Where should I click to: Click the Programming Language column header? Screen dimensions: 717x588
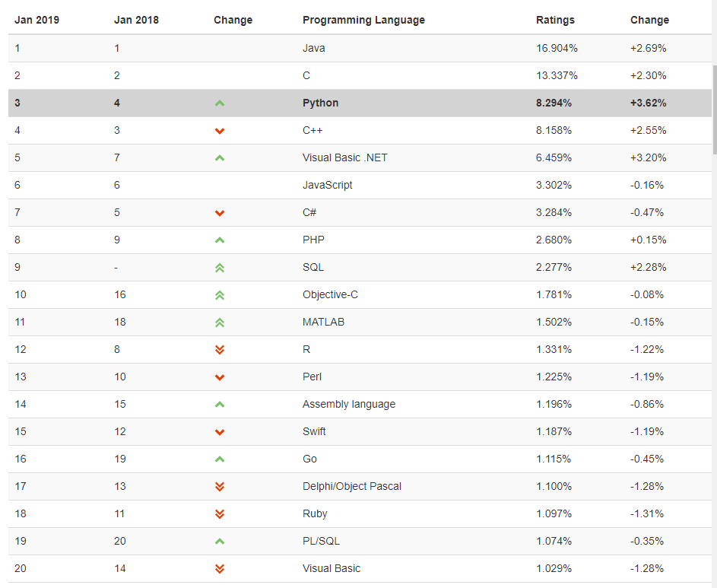(x=363, y=20)
